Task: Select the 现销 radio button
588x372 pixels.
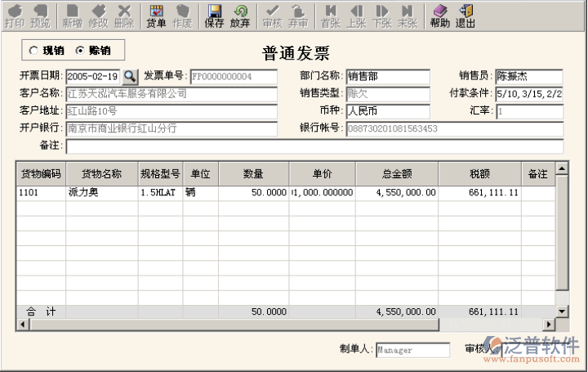Action: click(x=33, y=50)
